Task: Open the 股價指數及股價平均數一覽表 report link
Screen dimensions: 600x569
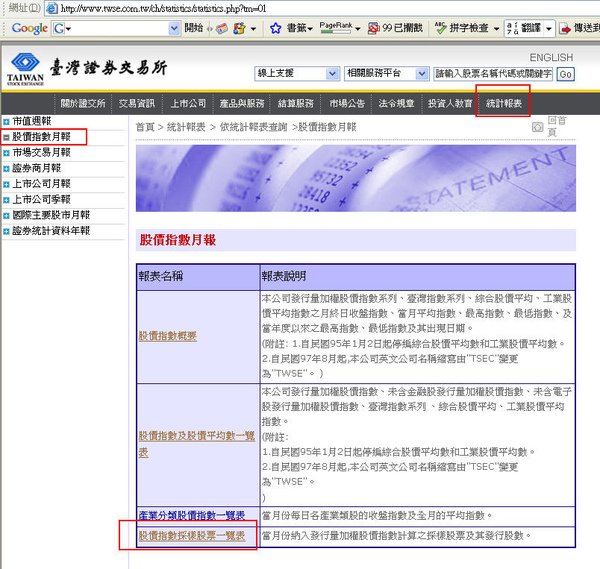Action: (x=197, y=444)
